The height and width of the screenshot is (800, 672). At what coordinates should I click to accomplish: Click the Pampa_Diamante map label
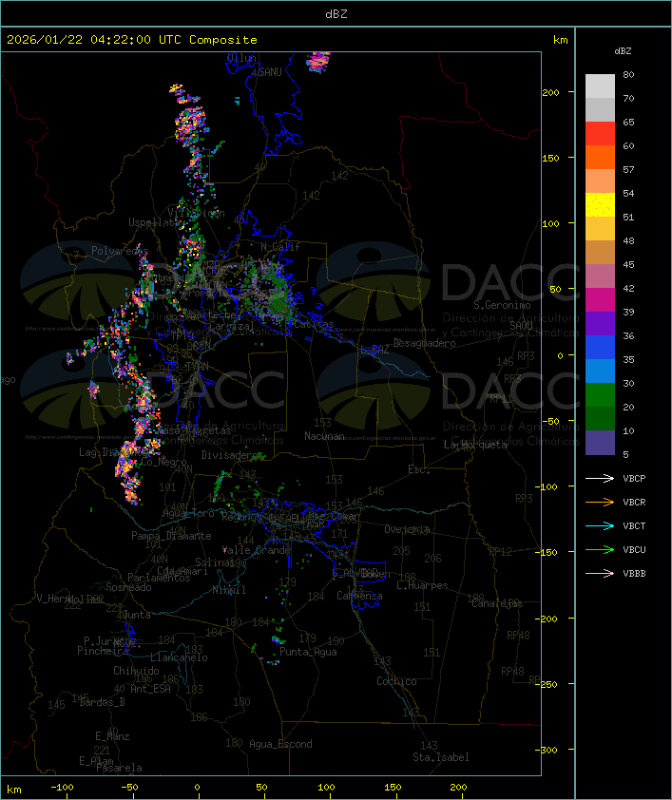coord(171,536)
